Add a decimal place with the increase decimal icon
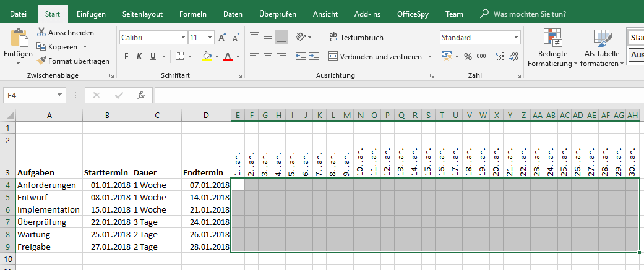 tap(500, 56)
